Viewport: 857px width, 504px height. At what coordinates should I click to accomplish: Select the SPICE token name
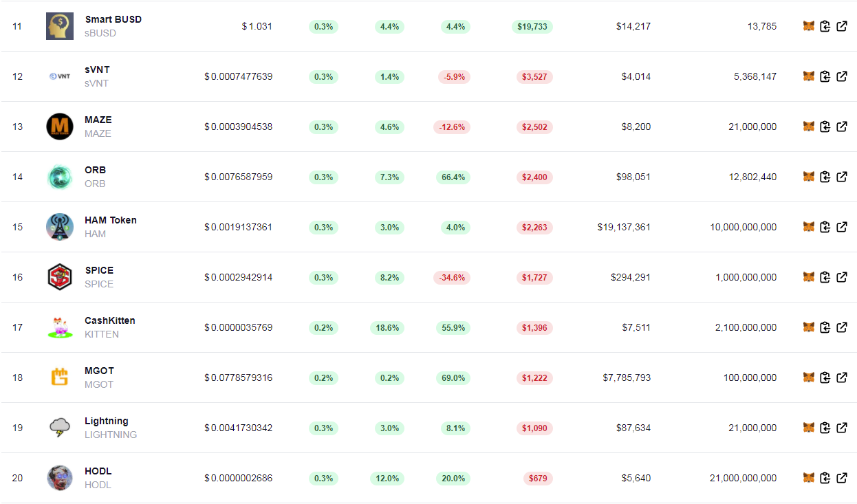coord(99,270)
